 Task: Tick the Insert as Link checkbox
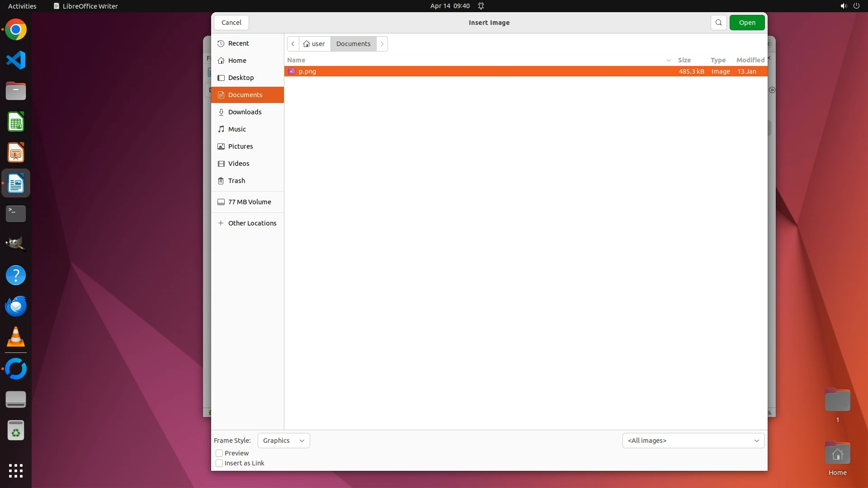click(220, 463)
